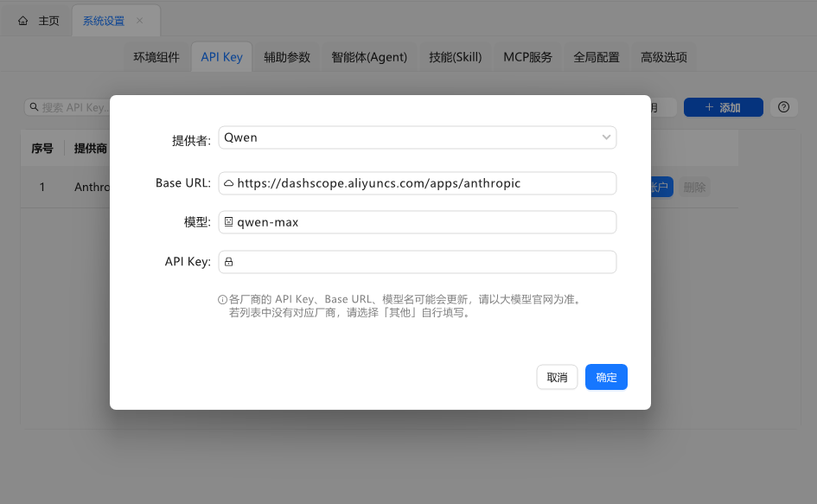
Task: Click the help question mark icon
Action: 783,107
